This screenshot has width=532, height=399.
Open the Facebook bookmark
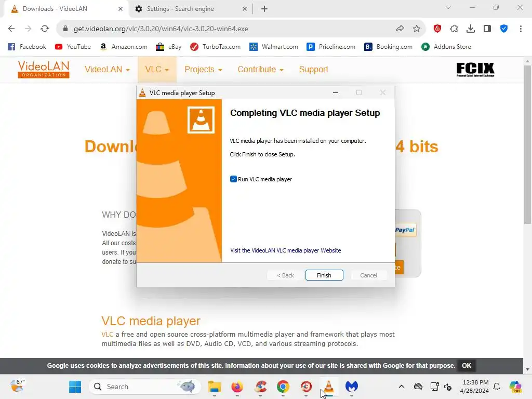click(x=27, y=47)
